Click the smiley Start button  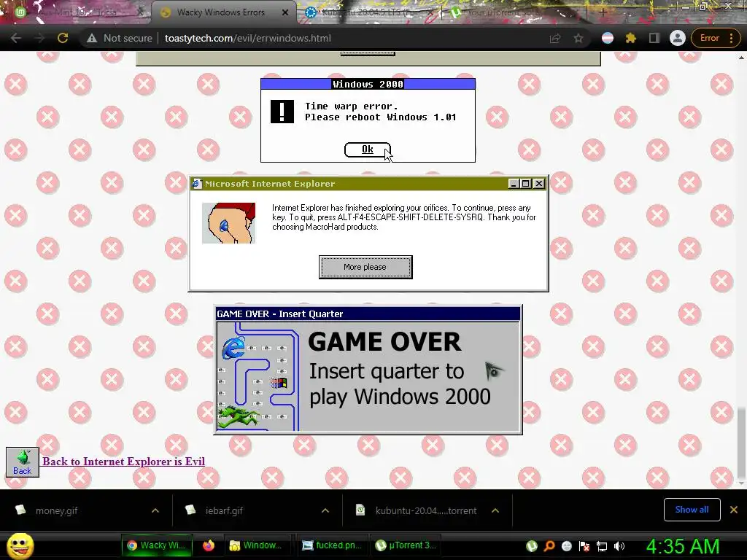click(20, 545)
